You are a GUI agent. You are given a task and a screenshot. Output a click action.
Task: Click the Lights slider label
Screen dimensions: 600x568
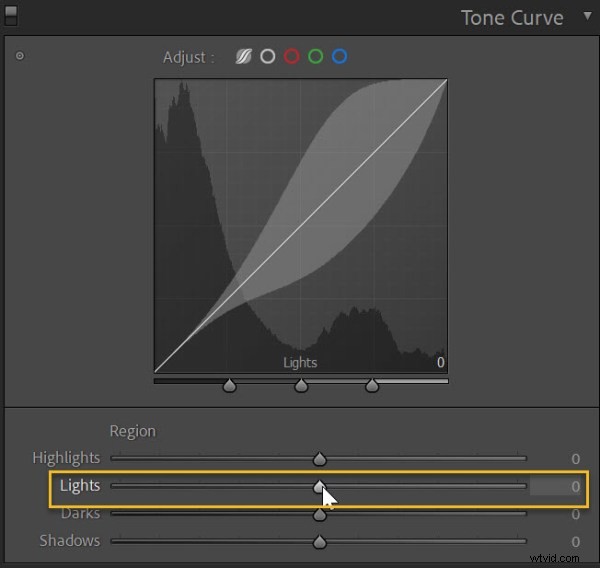(80, 486)
